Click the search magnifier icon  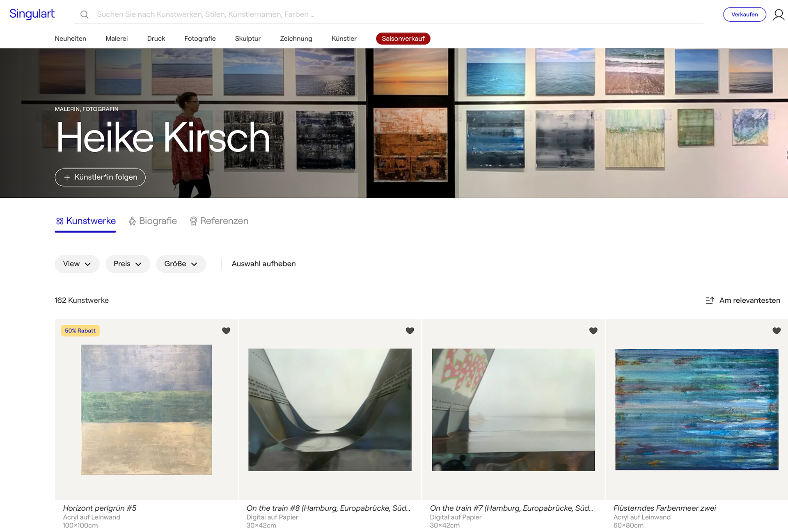tap(85, 15)
